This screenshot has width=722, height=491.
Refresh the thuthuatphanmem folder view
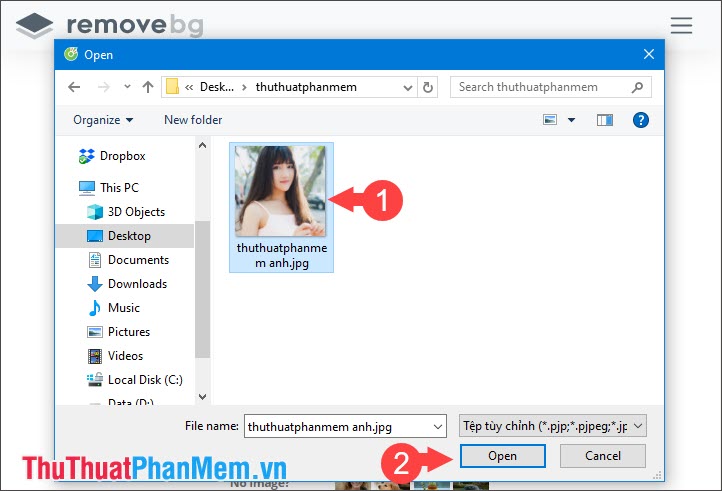click(428, 87)
